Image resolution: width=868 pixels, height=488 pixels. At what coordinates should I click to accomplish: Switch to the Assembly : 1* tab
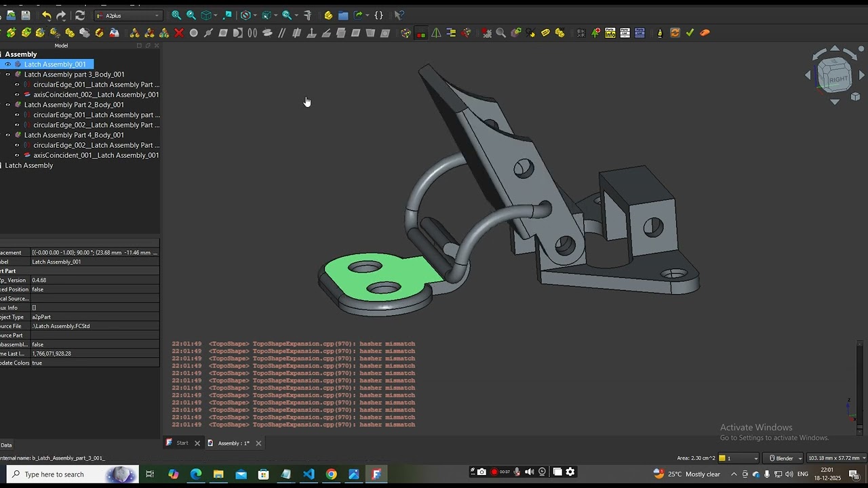click(233, 443)
